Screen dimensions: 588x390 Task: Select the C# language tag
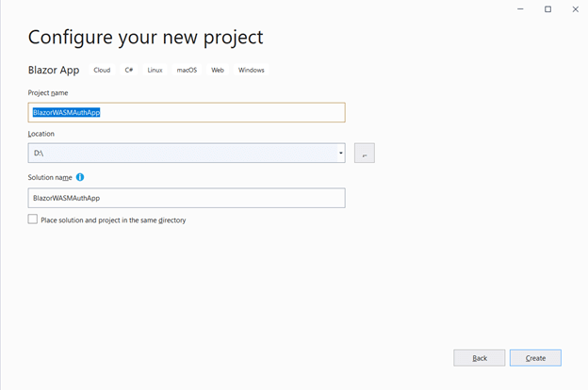[129, 70]
